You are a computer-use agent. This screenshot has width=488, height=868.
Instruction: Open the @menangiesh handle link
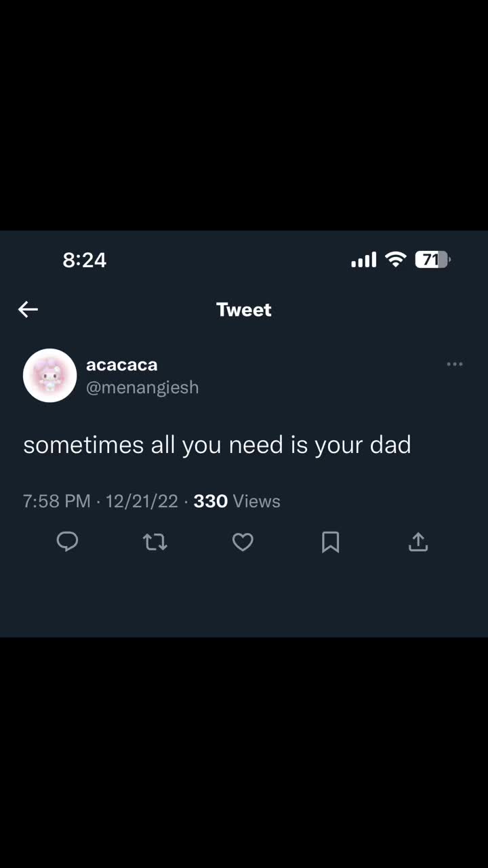(x=142, y=387)
